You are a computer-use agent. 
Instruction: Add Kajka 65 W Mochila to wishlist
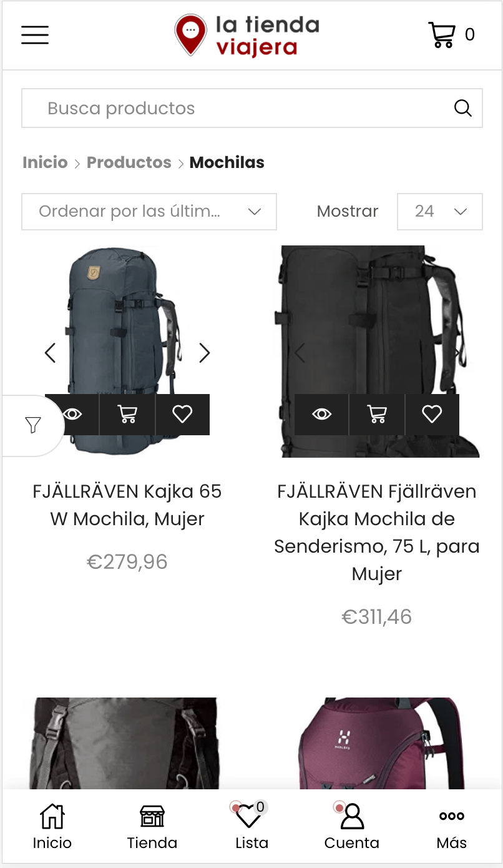182,414
